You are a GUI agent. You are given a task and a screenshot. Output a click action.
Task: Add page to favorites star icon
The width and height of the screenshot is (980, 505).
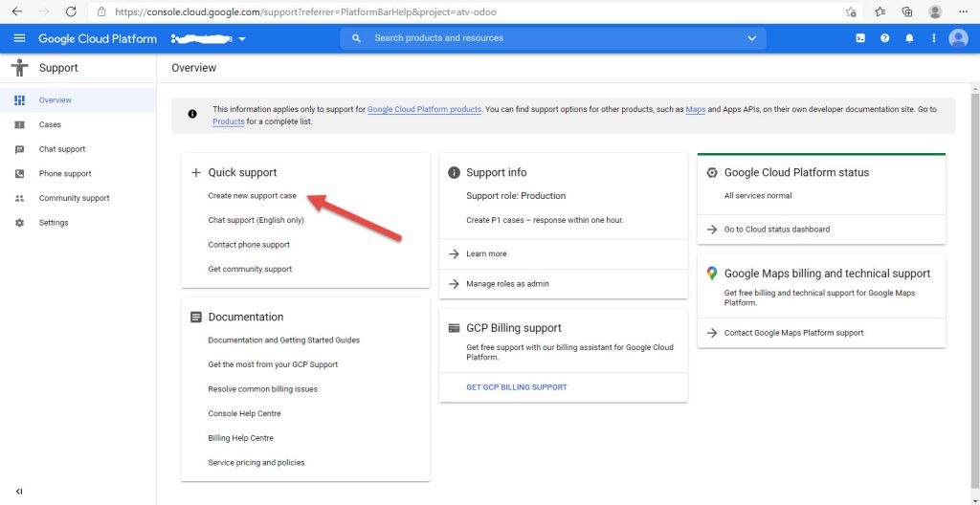851,11
